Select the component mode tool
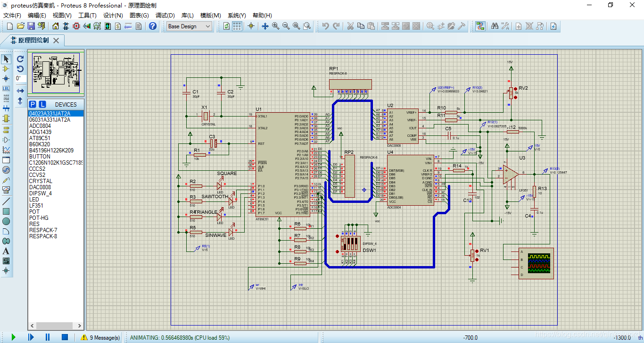This screenshot has width=644, height=343. click(x=6, y=69)
